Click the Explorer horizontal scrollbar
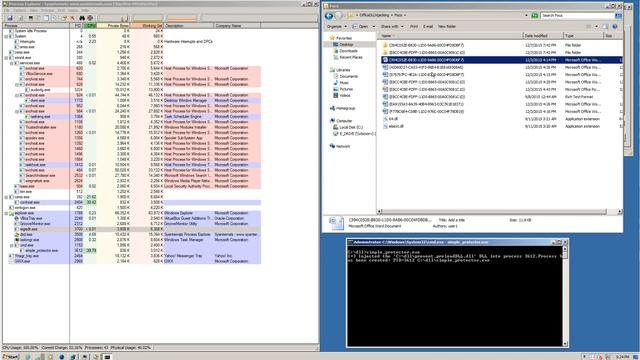 point(500,211)
